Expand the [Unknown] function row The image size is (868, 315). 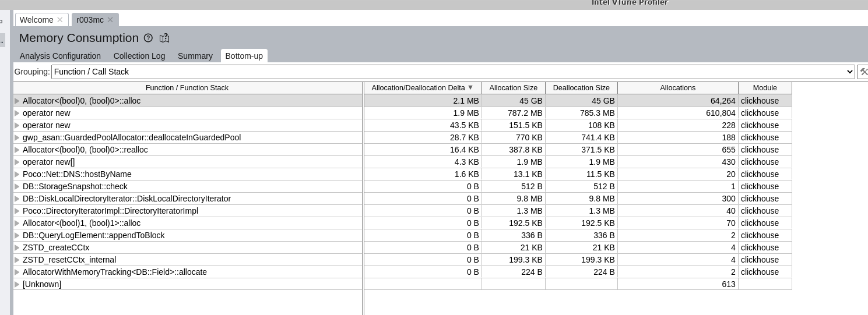tap(17, 284)
